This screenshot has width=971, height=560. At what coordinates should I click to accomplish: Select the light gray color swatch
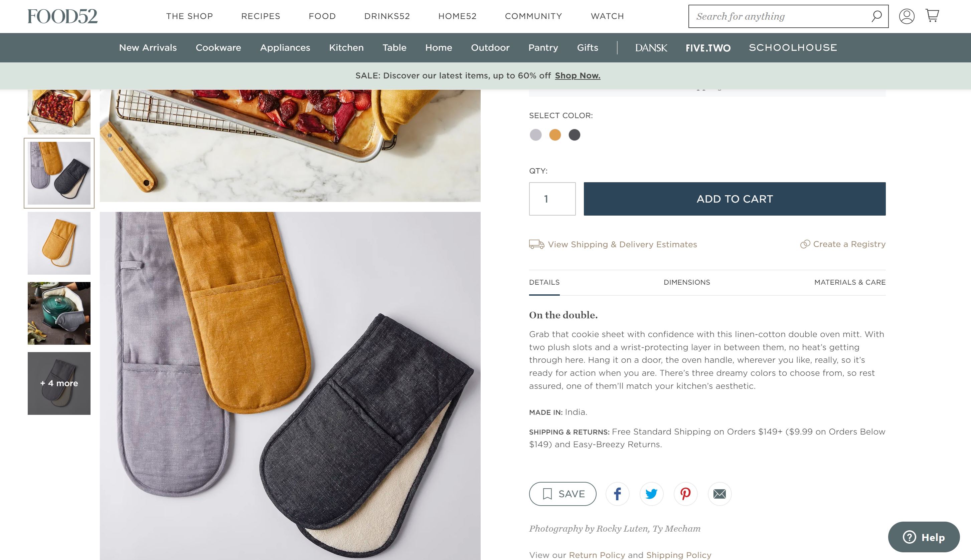(535, 135)
